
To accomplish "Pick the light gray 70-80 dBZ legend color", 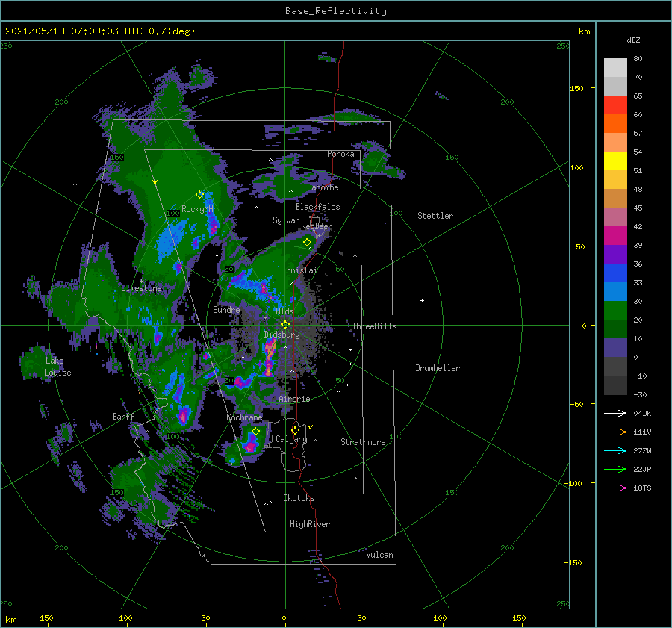I will click(615, 68).
